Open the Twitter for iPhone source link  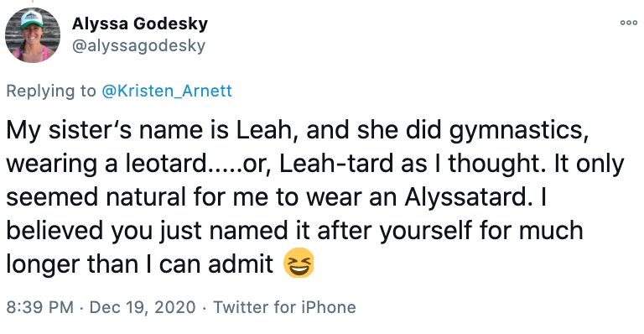[x=284, y=307]
